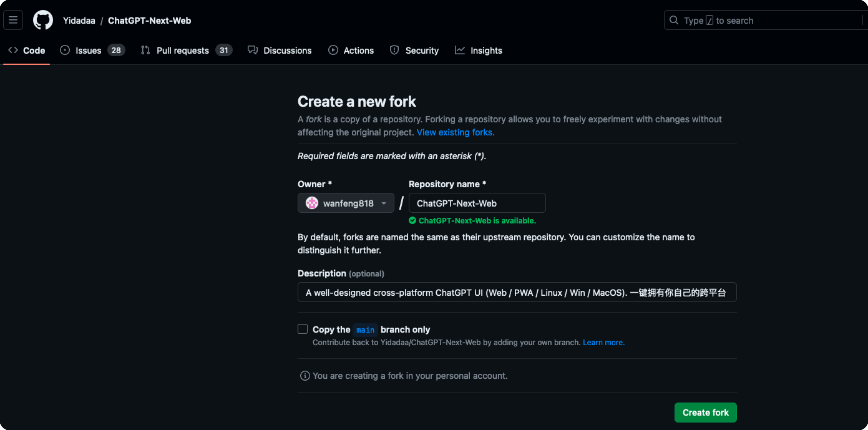Click the Discussions speech bubble icon
Viewport: 868px width, 430px height.
(x=253, y=50)
